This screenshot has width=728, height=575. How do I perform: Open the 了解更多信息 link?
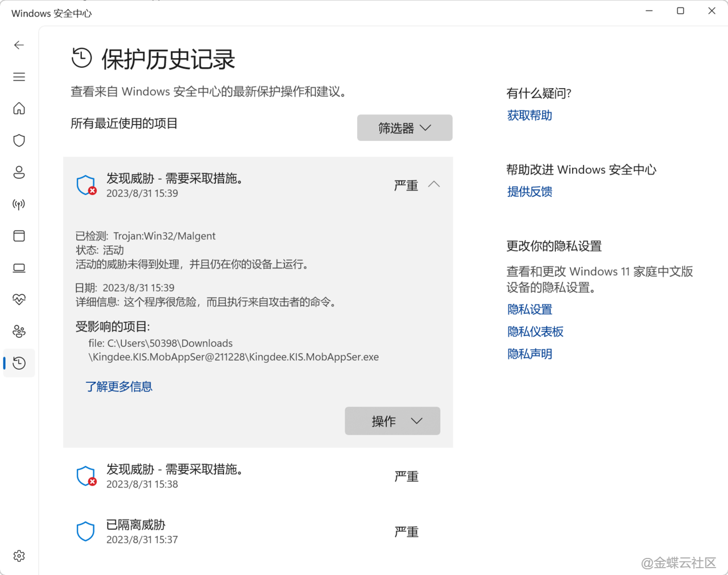click(x=119, y=387)
